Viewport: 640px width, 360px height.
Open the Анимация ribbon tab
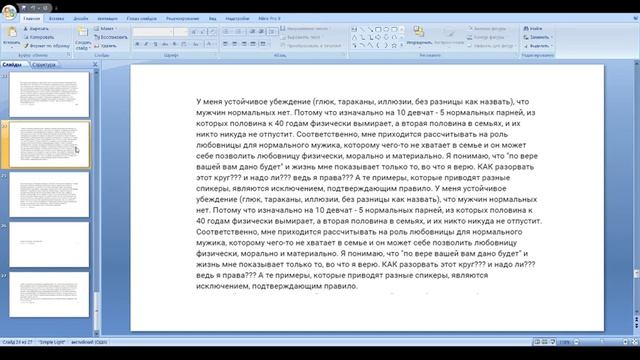pyautogui.click(x=107, y=18)
